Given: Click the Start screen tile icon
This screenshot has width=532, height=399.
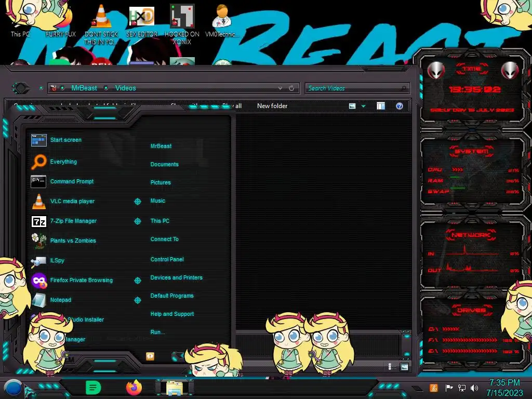Looking at the screenshot, I should (x=38, y=140).
